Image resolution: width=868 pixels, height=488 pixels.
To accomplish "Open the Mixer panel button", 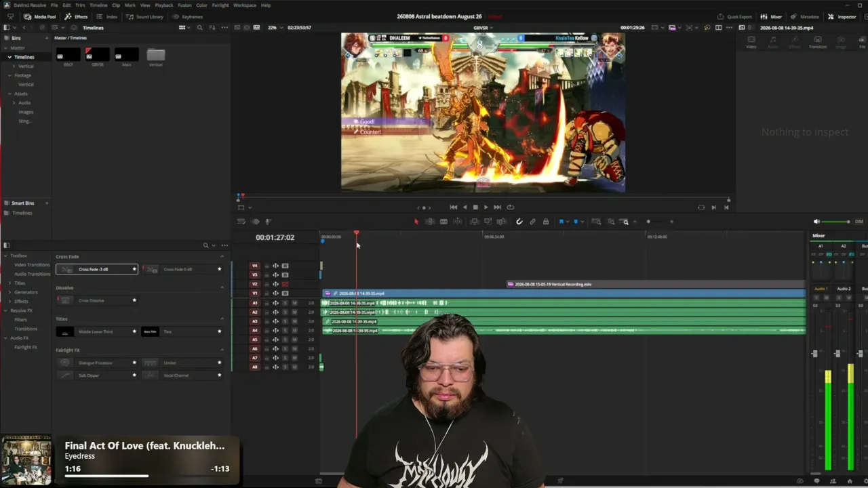I will pos(771,16).
